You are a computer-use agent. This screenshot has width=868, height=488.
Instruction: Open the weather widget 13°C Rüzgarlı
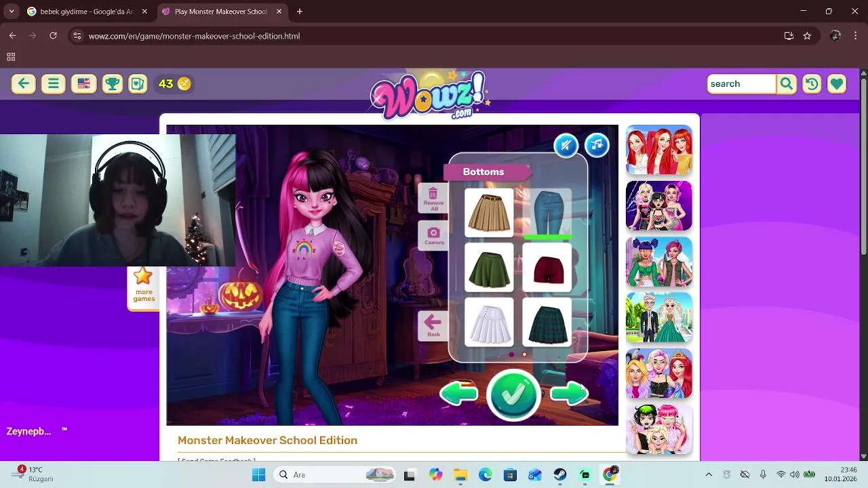click(33, 474)
